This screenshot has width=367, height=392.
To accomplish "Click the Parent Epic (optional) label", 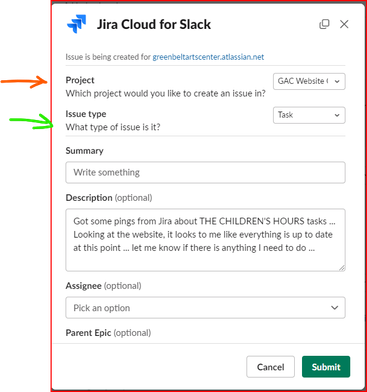I will (x=108, y=333).
